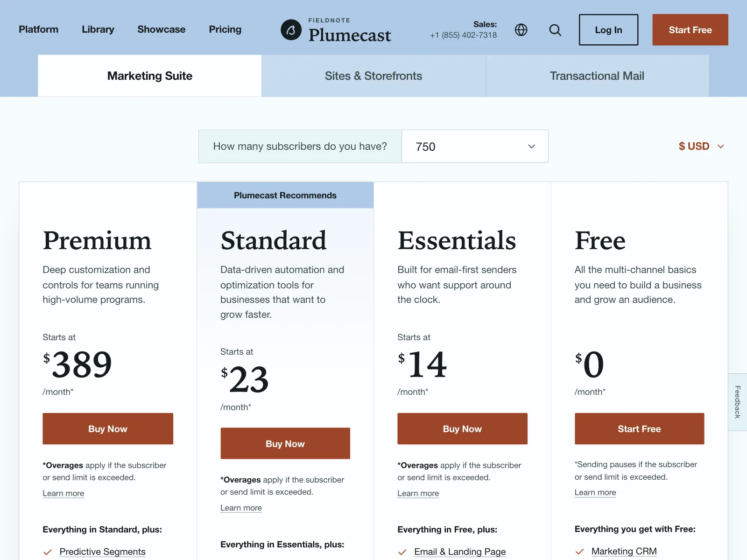Screen dimensions: 747x560
Task: Click the checkmark beside Marketing CRM
Action: click(579, 552)
